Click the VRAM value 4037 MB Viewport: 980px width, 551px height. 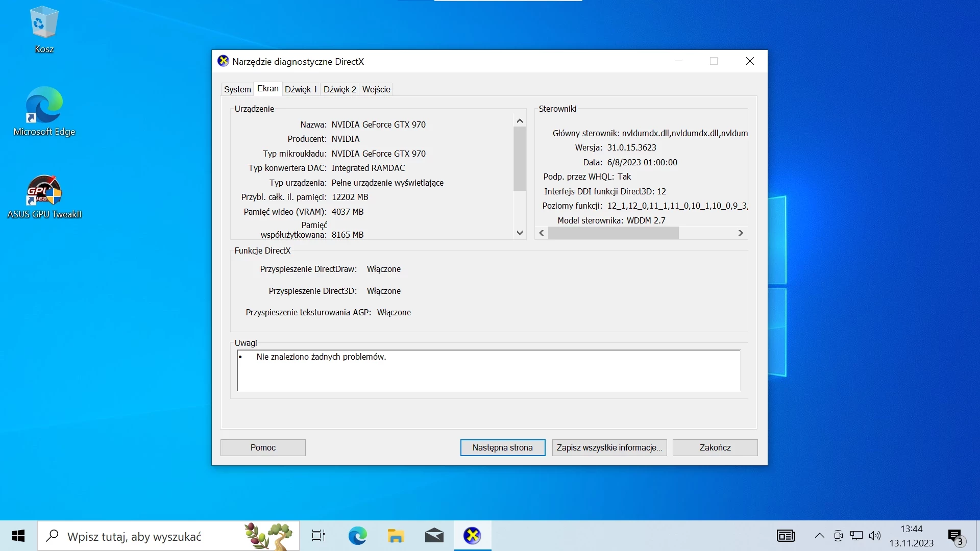(x=348, y=212)
